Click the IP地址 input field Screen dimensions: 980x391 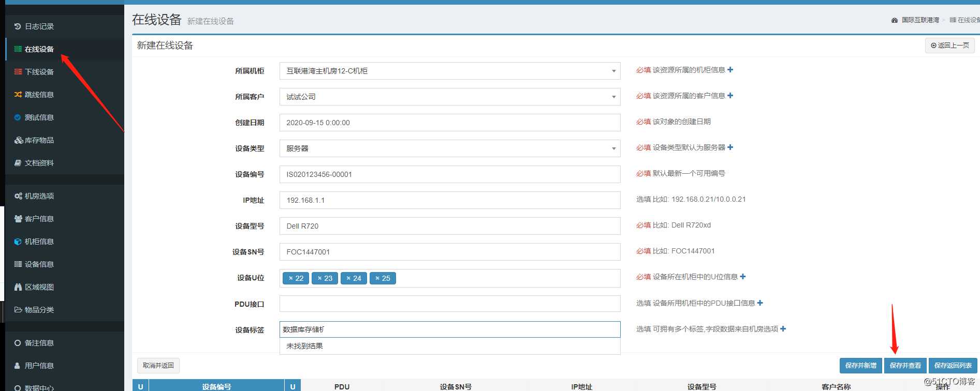450,200
